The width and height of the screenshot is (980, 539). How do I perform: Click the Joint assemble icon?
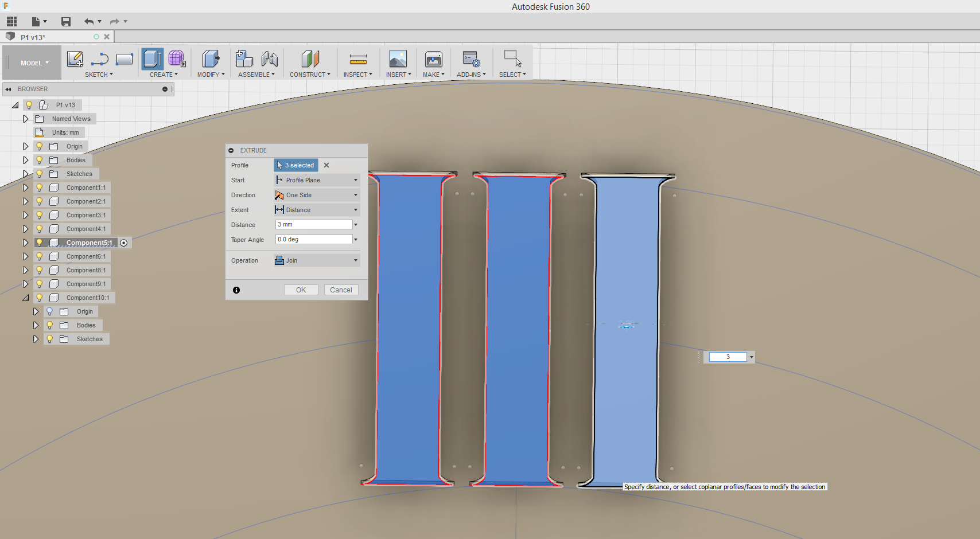pyautogui.click(x=270, y=59)
